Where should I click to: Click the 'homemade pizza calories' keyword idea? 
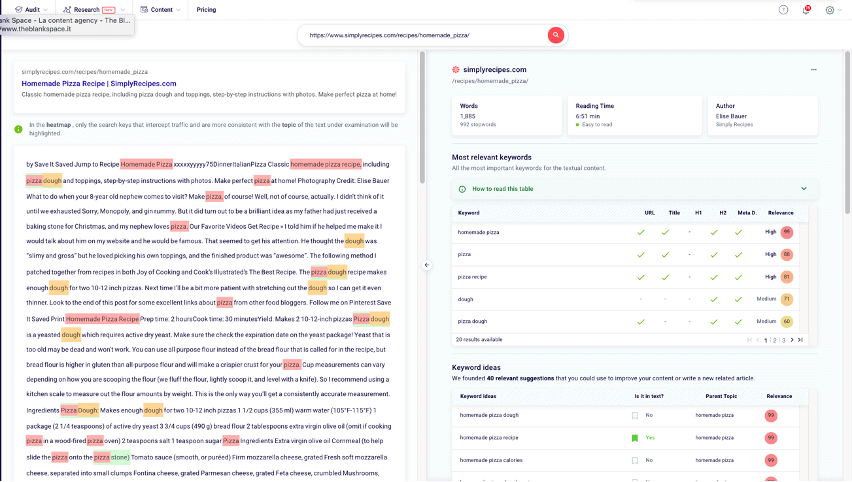click(491, 460)
